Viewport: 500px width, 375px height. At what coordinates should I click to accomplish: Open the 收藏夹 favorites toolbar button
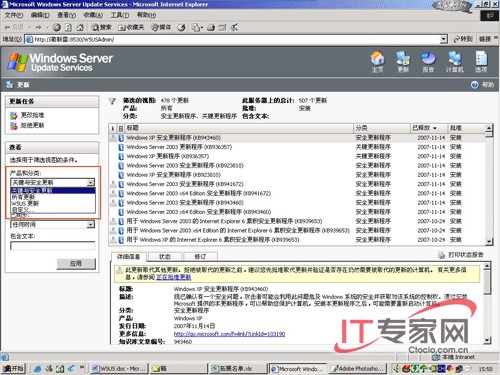pyautogui.click(x=131, y=27)
